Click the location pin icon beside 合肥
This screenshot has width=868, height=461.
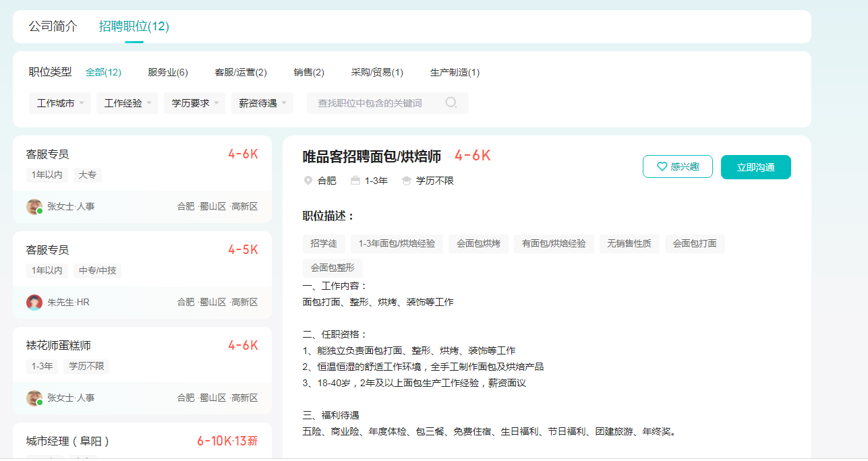click(308, 181)
